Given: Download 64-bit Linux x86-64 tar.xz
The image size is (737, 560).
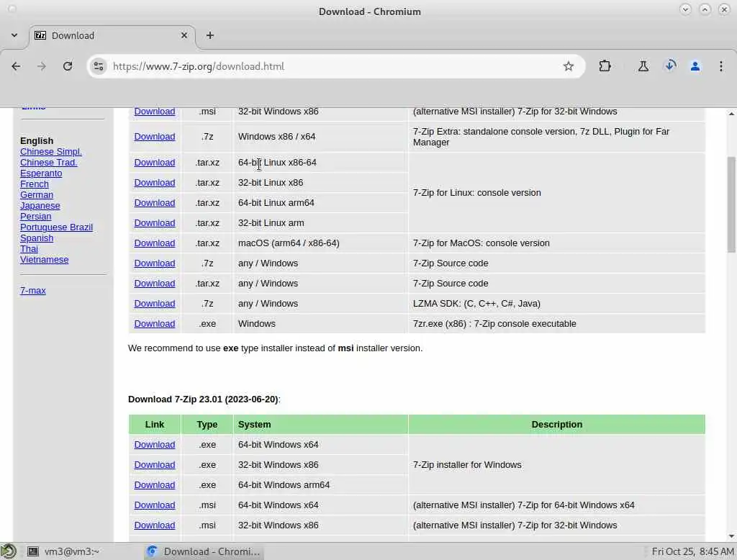Looking at the screenshot, I should coord(155,162).
